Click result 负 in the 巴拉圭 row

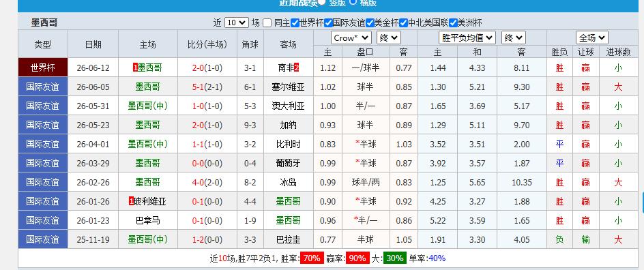click(559, 239)
